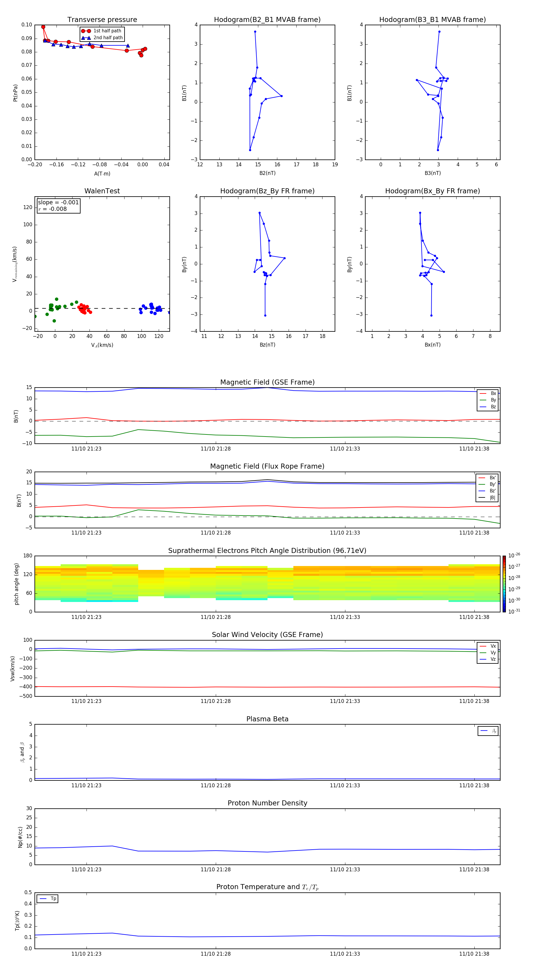The height and width of the screenshot is (980, 535).
Task: Click the 'Hodogram(B3_B1 MVAB frame)' title
Action: 432,20
